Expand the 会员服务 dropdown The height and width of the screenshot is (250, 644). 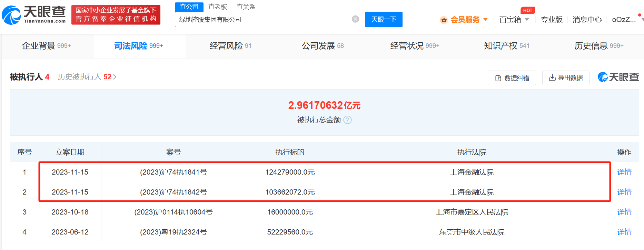point(486,19)
